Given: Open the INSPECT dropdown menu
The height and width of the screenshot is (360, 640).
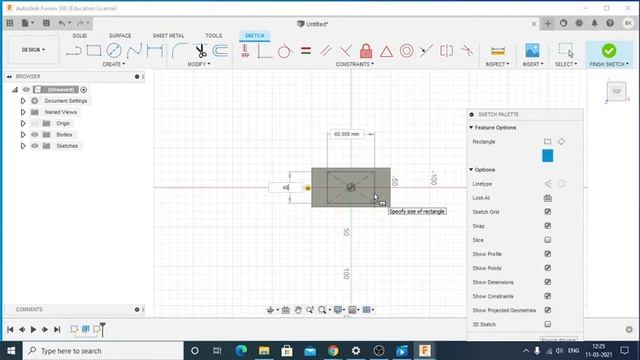Looking at the screenshot, I should pos(497,64).
